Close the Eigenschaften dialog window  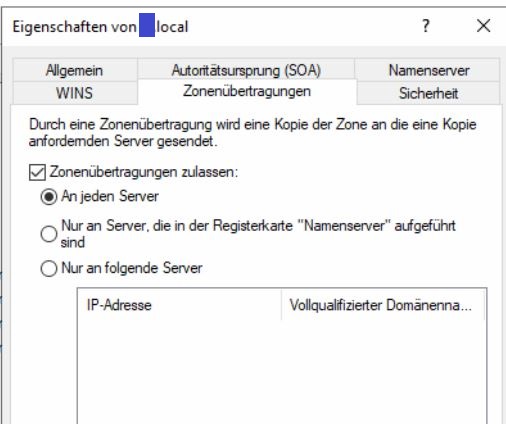[x=483, y=26]
